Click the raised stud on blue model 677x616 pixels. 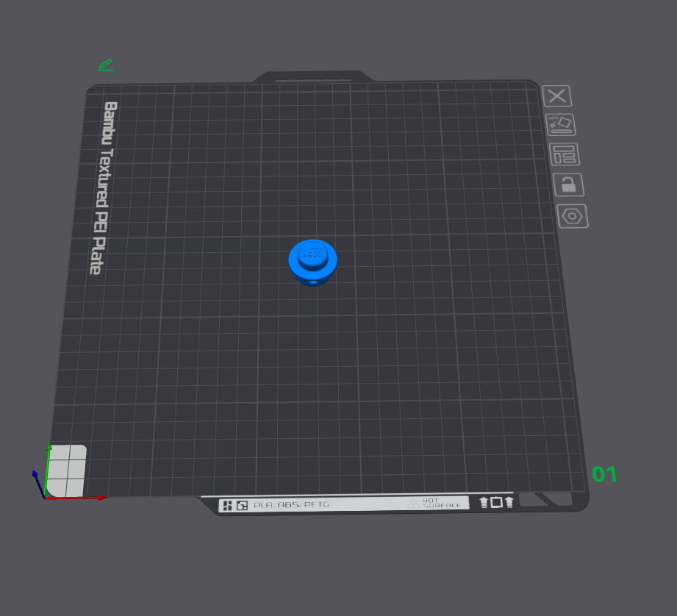[x=313, y=253]
